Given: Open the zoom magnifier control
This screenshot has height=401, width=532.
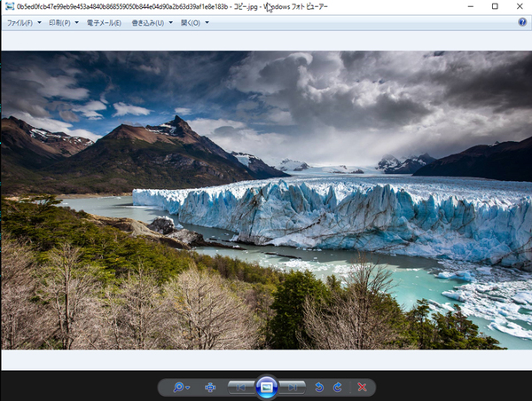Looking at the screenshot, I should tap(181, 388).
